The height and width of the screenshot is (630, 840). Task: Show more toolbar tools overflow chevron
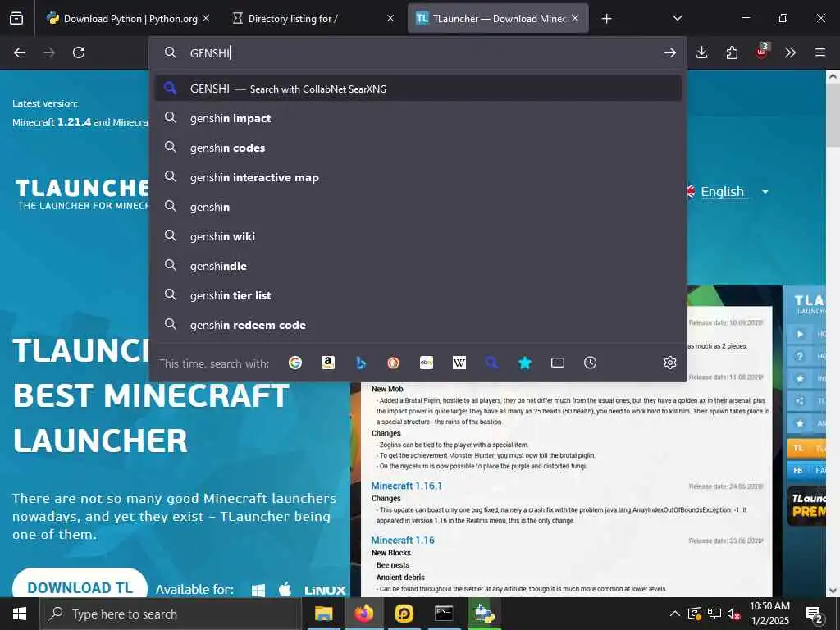pos(790,52)
